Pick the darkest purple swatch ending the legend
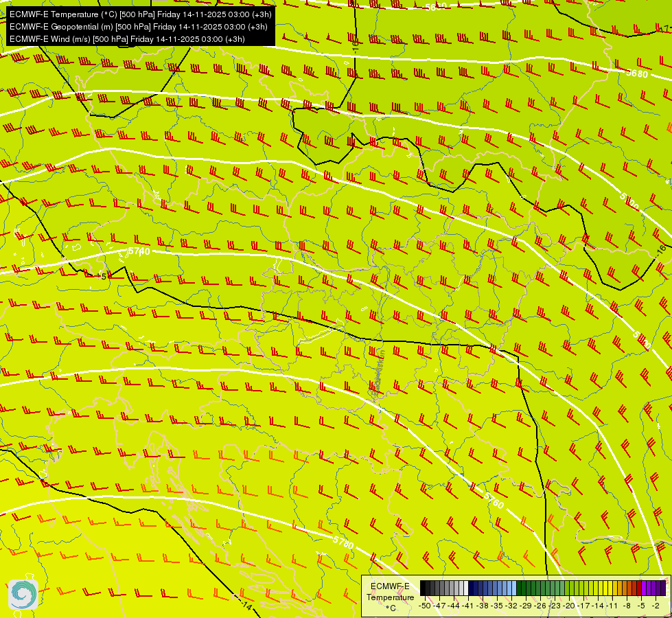The height and width of the screenshot is (618, 672). tap(664, 588)
